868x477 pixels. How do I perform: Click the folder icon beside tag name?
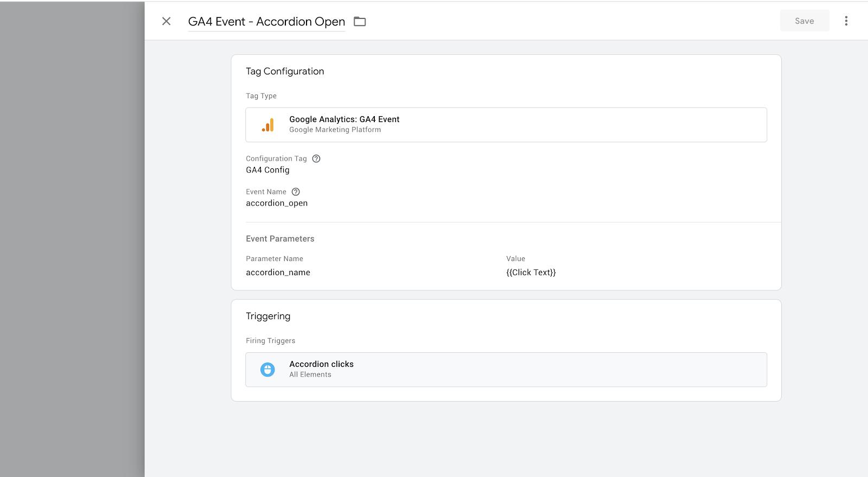[360, 22]
